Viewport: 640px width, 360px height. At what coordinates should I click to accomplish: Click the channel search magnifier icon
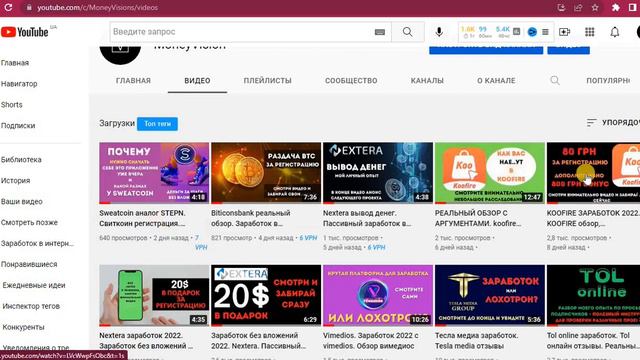[x=555, y=80]
